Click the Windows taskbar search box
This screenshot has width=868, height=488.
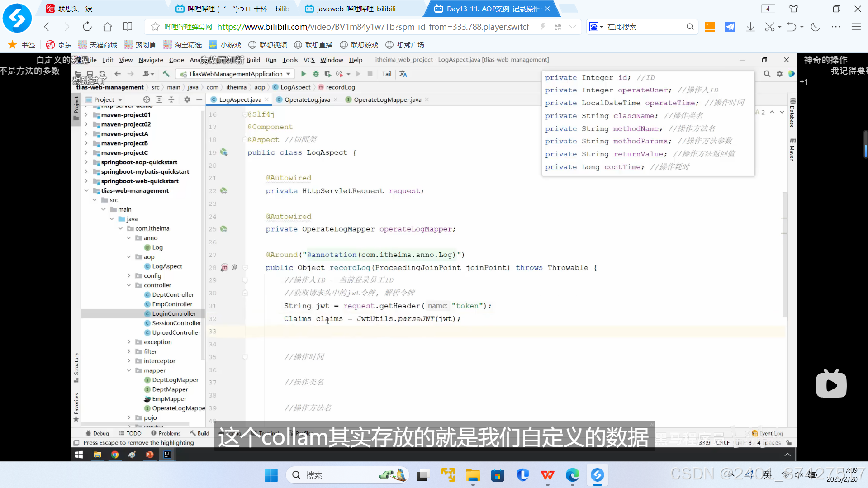[347, 475]
